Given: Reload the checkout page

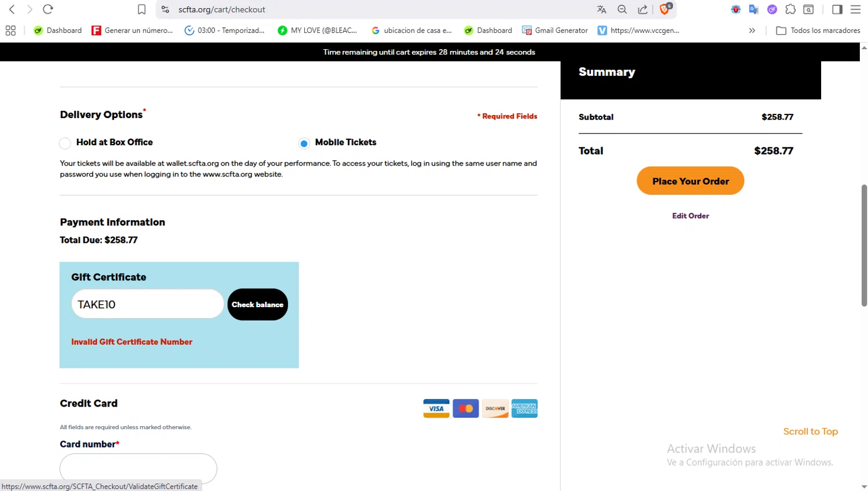Looking at the screenshot, I should (x=48, y=9).
